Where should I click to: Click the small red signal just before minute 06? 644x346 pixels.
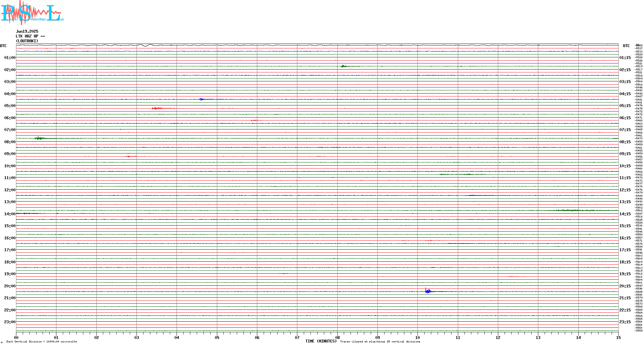click(256, 120)
